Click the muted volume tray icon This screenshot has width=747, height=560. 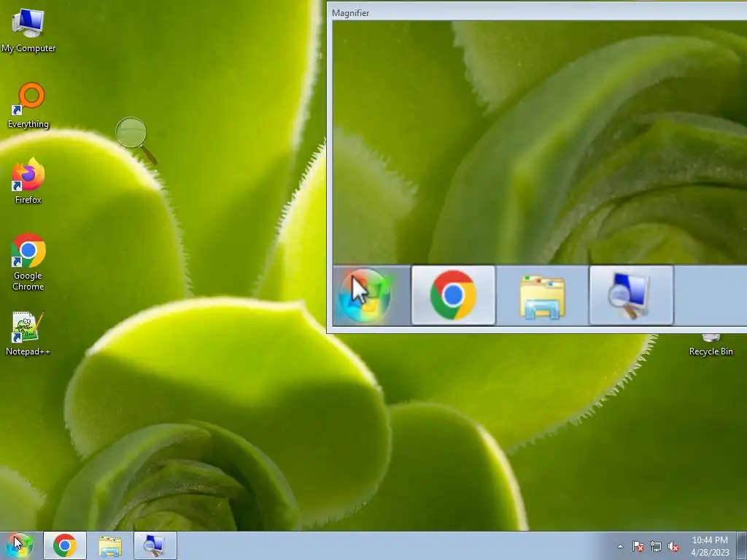[673, 546]
